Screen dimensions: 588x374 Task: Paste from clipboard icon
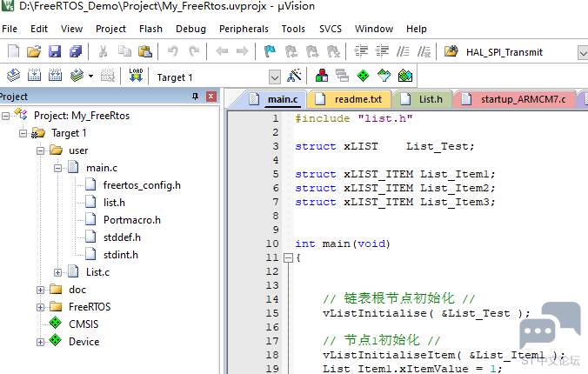145,51
